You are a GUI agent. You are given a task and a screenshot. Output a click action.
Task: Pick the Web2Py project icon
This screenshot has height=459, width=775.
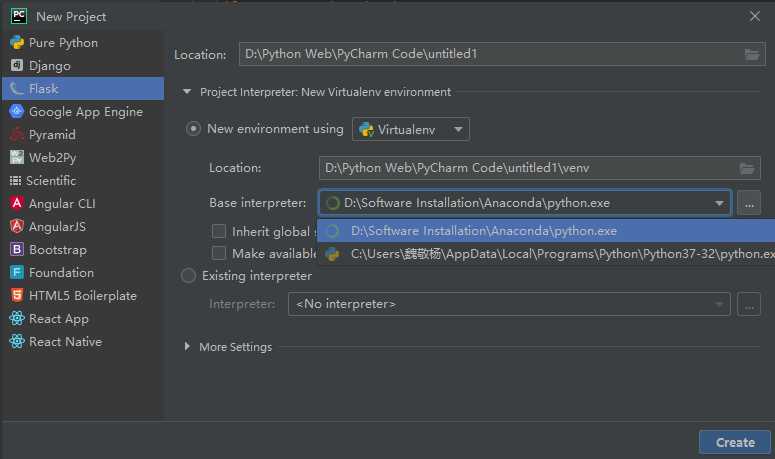tap(16, 158)
